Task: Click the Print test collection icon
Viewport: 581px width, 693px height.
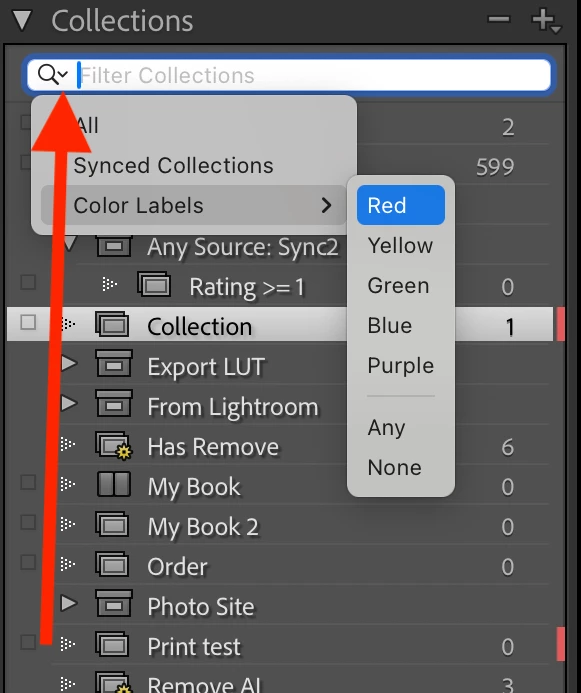Action: coord(113,645)
